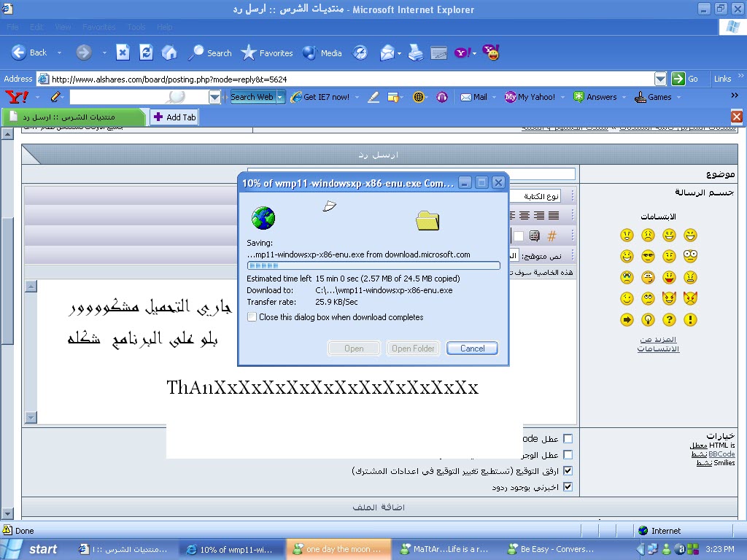This screenshot has height=560, width=747.
Task: Click the yellow globe icon on Yahoo toolbar
Action: click(x=418, y=97)
